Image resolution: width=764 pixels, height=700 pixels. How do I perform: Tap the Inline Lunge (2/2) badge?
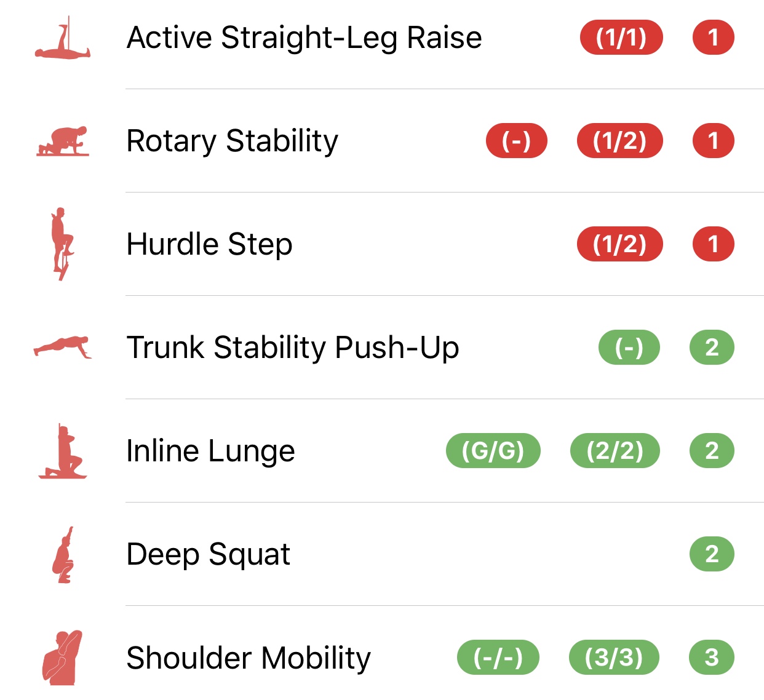click(615, 451)
